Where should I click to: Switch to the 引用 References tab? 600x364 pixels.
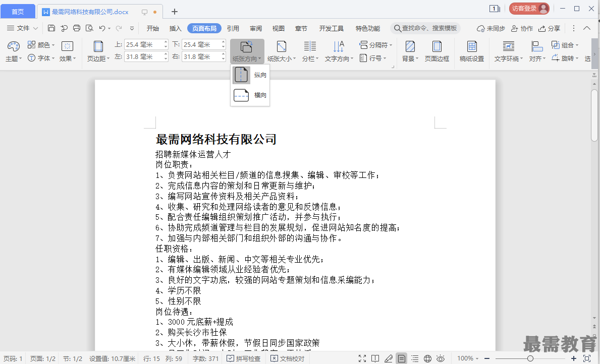point(233,28)
